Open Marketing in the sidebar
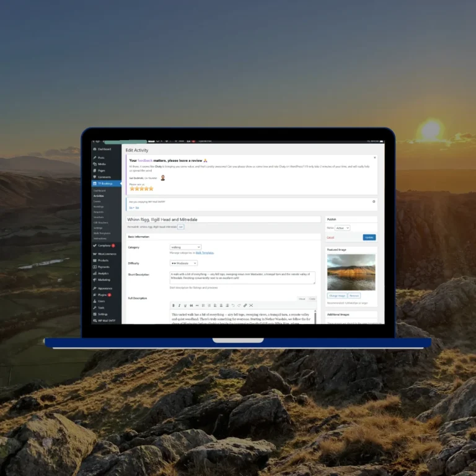This screenshot has height=476, width=476. coord(106,280)
